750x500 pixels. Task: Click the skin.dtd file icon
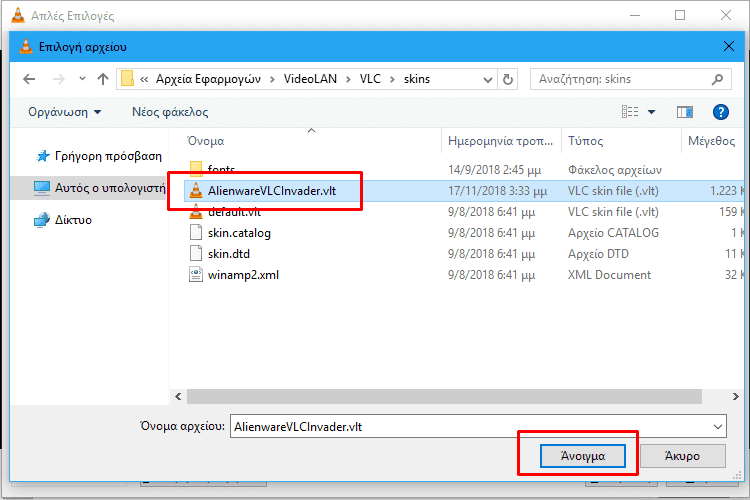pyautogui.click(x=196, y=254)
